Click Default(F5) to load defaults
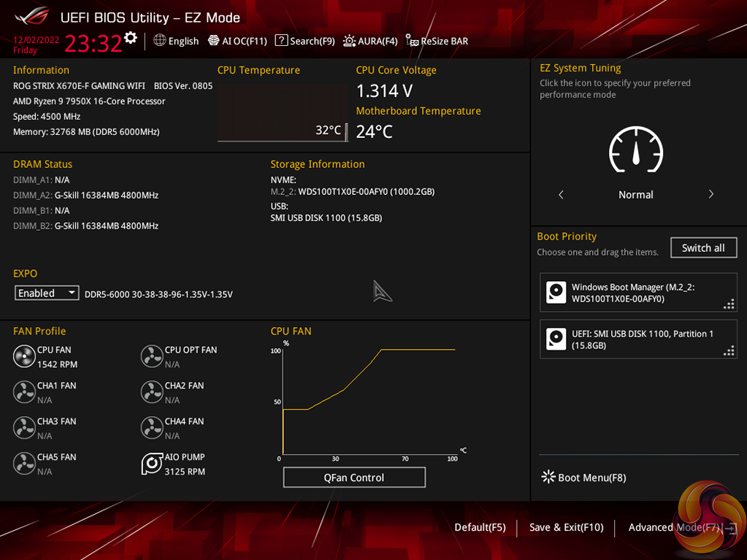 click(480, 527)
